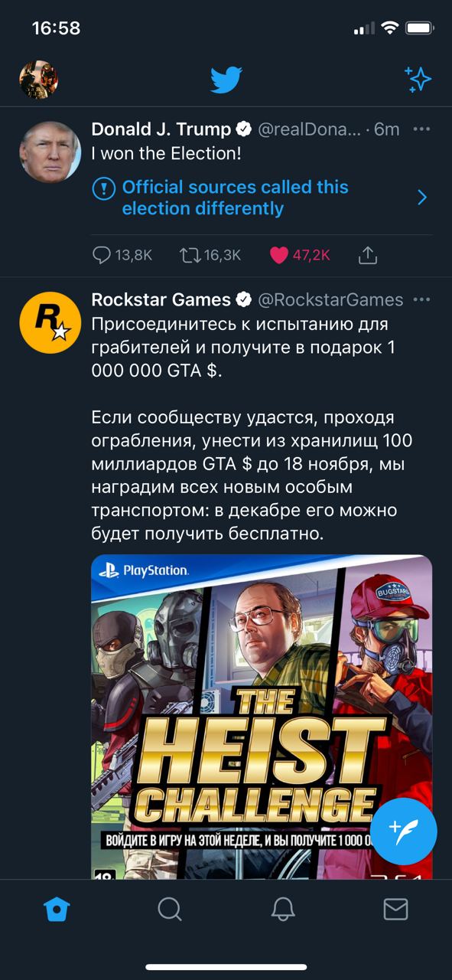Share Trump's tweet with share icon
The image size is (452, 980).
click(x=368, y=255)
